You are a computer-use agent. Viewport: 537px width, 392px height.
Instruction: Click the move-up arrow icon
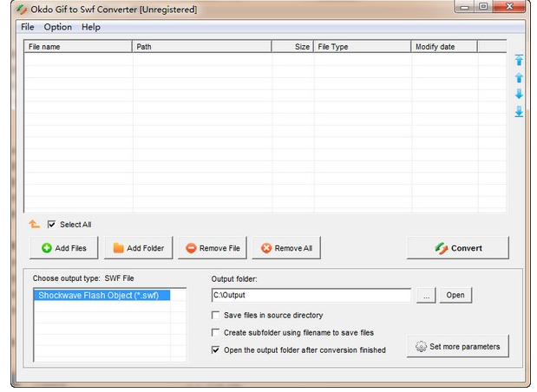pyautogui.click(x=519, y=78)
